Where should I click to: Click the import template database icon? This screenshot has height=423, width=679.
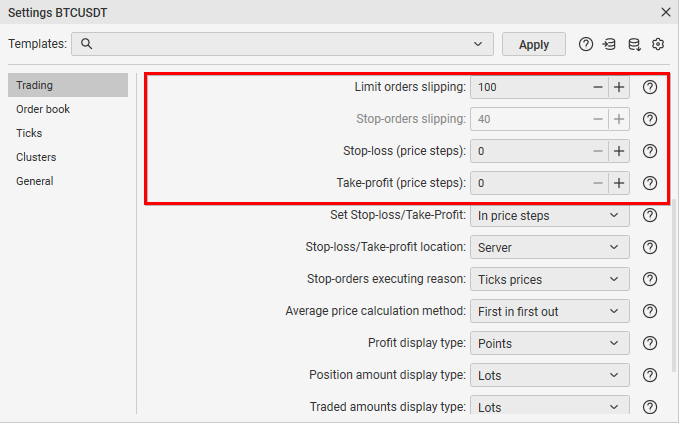tap(609, 44)
